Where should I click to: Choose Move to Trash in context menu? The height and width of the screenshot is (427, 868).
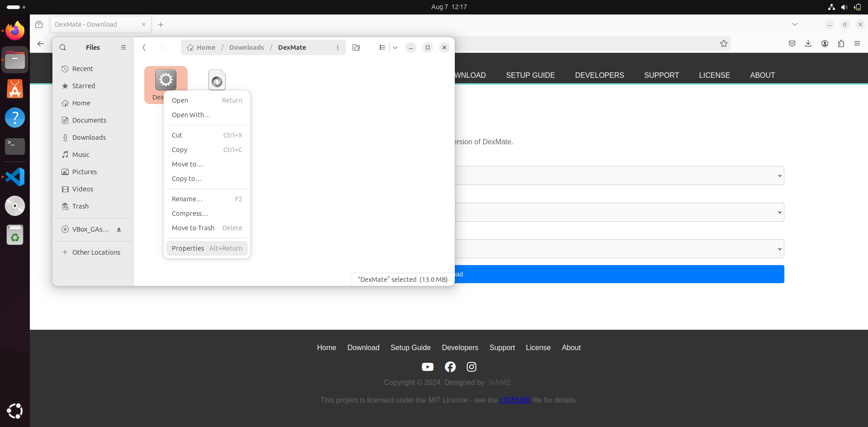tap(207, 228)
